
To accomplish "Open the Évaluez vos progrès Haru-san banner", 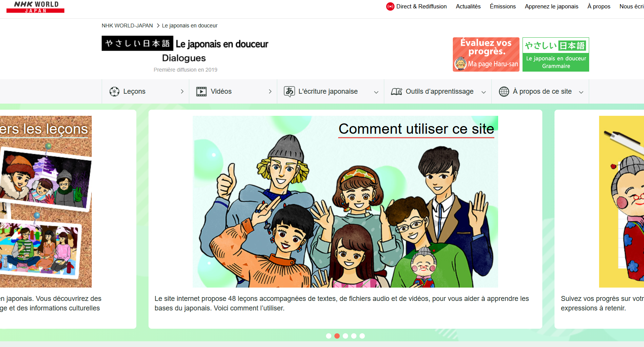I will (486, 54).
